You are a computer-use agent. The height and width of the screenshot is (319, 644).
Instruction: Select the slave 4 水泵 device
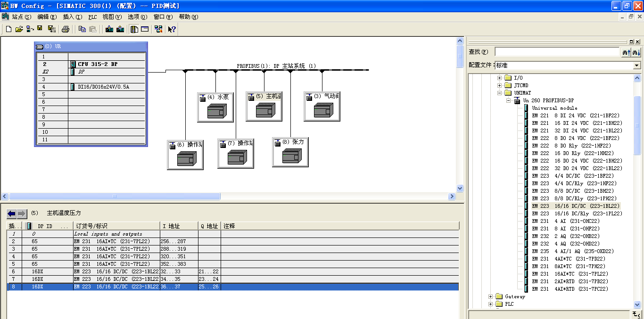pyautogui.click(x=215, y=107)
